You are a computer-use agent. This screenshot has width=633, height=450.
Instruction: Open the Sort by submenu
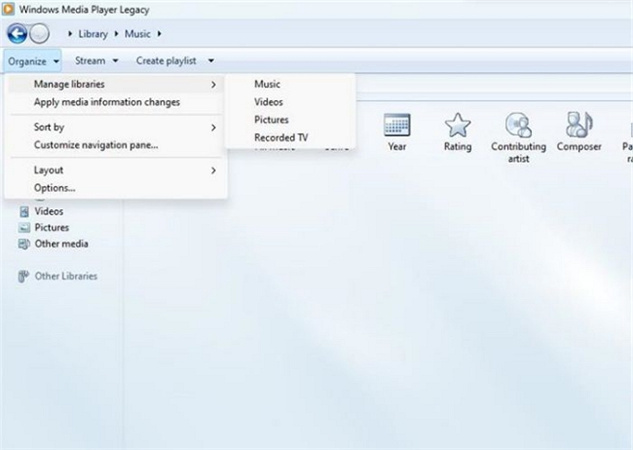[x=115, y=127]
